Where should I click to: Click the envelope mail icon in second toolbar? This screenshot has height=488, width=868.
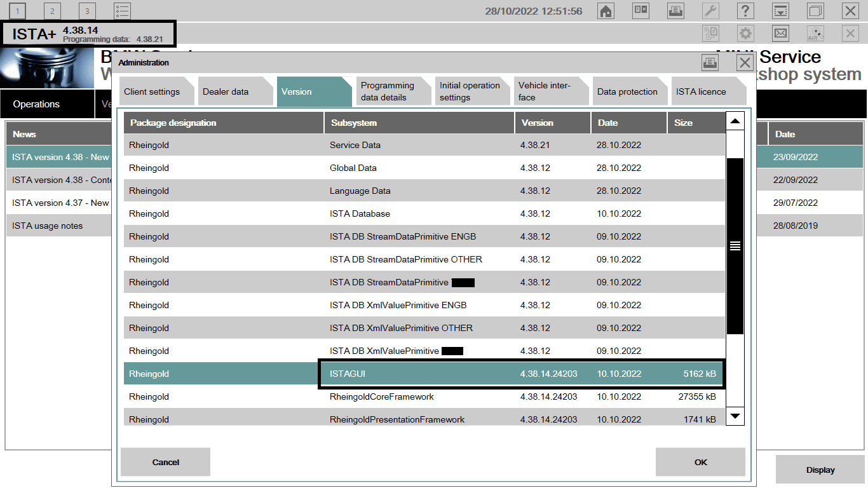(780, 34)
